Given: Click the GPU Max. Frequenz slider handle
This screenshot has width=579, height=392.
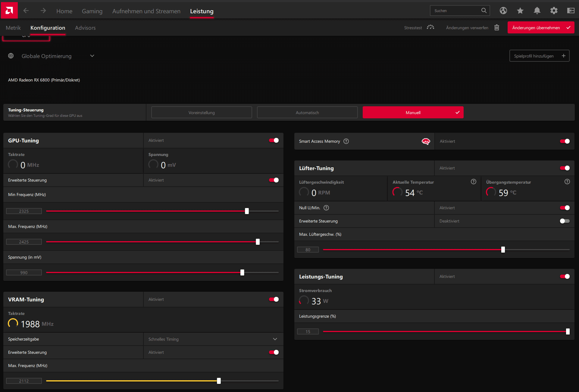Looking at the screenshot, I should coord(258,242).
